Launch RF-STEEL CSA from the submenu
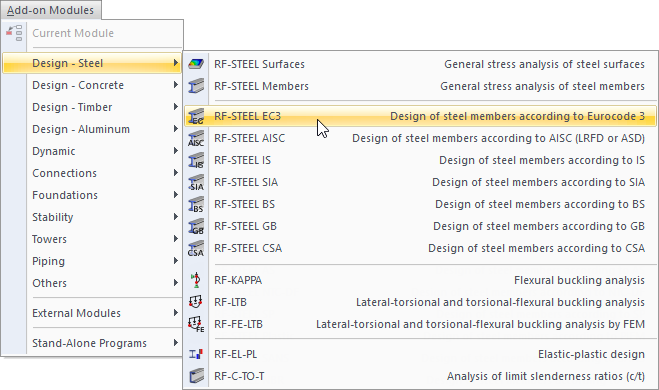The width and height of the screenshot is (659, 390). tap(420, 248)
